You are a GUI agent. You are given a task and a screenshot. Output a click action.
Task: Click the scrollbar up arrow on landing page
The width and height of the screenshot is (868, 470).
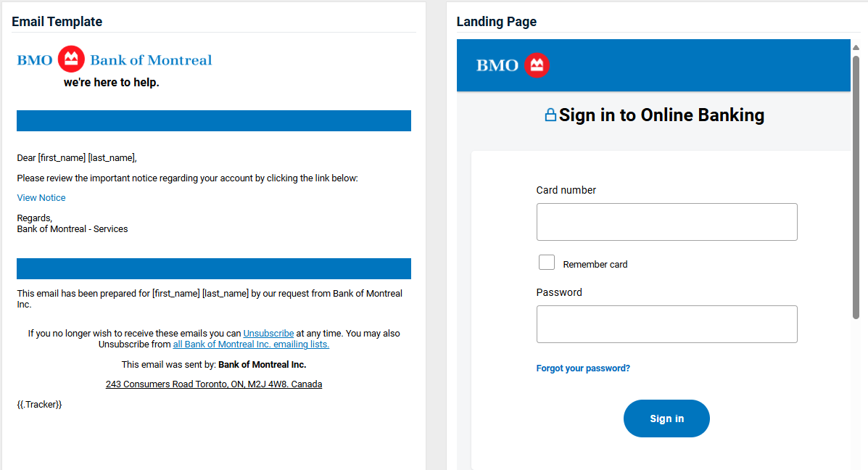point(856,48)
